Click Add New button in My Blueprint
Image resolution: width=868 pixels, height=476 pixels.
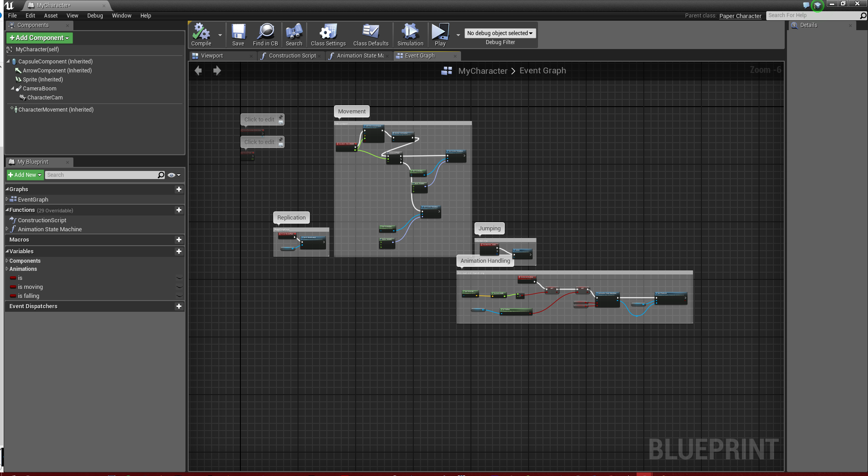click(25, 175)
